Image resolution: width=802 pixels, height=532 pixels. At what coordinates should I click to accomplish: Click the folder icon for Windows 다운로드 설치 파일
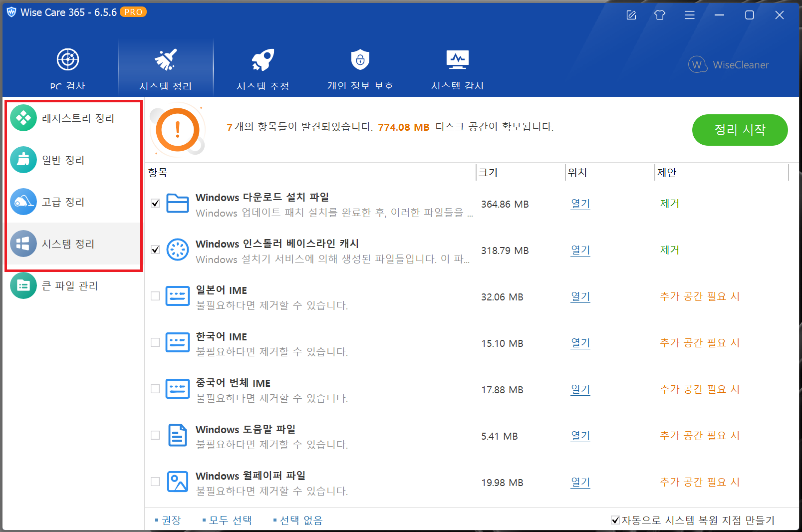178,203
